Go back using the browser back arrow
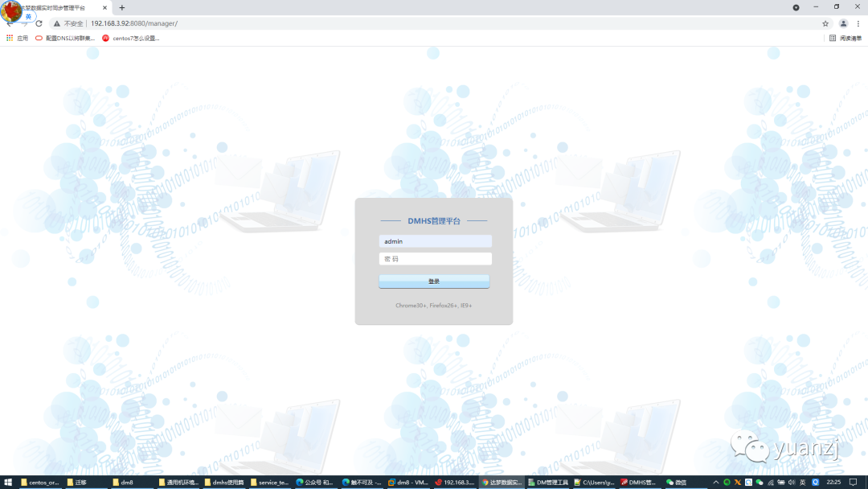 tap(10, 23)
